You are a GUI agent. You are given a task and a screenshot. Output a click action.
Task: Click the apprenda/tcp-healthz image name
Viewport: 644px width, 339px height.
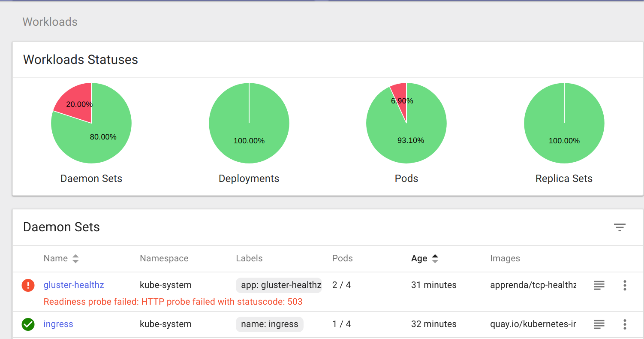pyautogui.click(x=533, y=285)
